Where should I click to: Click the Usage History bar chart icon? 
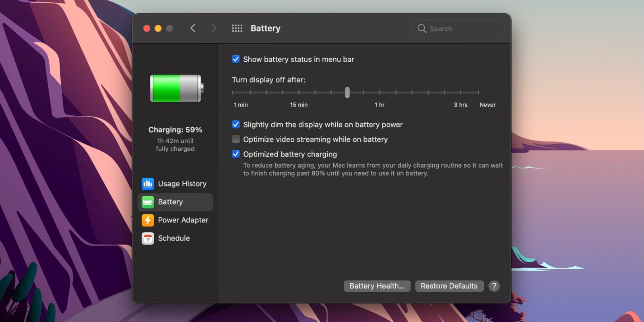tap(148, 184)
